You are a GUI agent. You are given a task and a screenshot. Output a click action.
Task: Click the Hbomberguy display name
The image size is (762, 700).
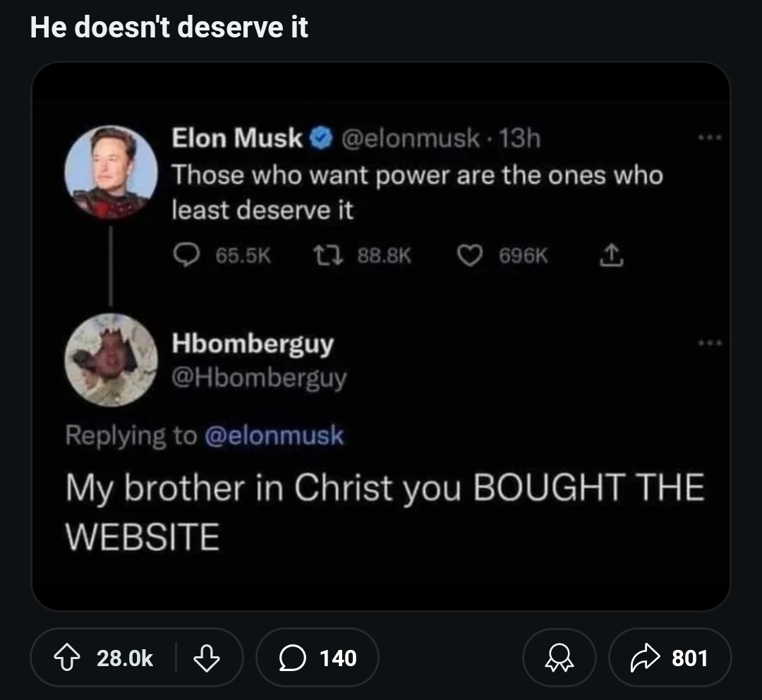[253, 344]
